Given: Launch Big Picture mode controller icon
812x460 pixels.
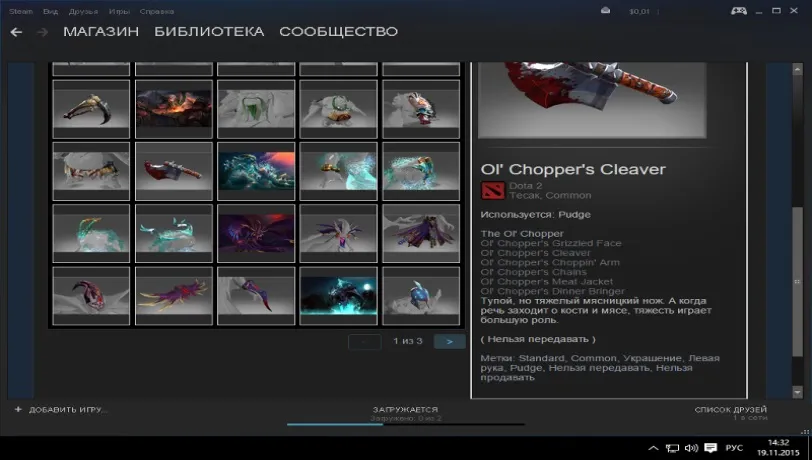Looking at the screenshot, I should (x=738, y=10).
